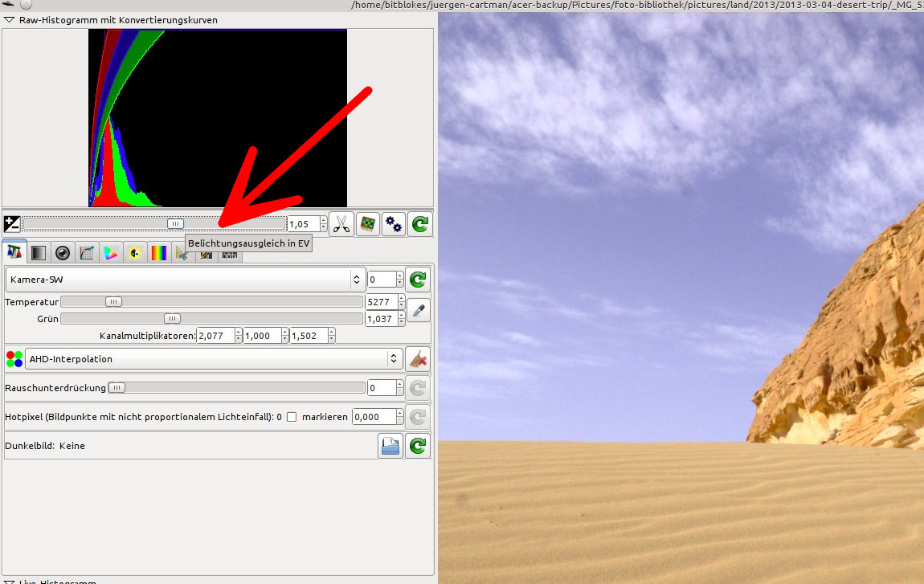Click the color smoothing brush icon
This screenshot has height=584, width=924.
(418, 359)
